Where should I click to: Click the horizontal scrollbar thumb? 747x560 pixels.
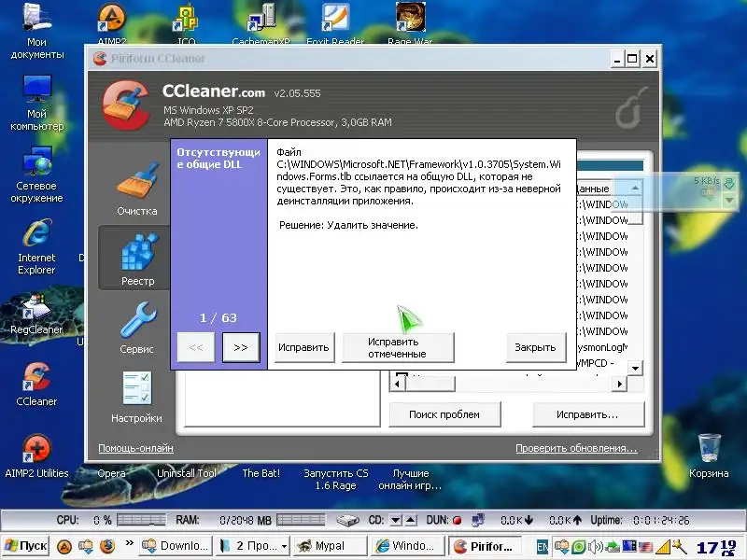click(x=430, y=384)
